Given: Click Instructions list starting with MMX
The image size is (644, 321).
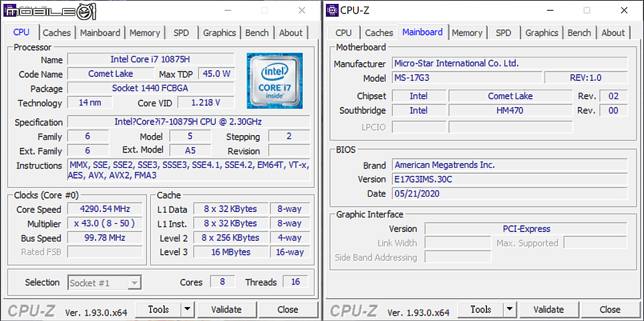Looking at the screenshot, I should (x=188, y=170).
